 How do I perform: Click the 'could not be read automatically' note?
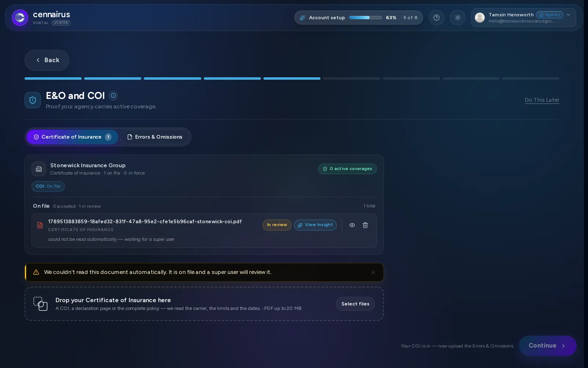pos(111,240)
